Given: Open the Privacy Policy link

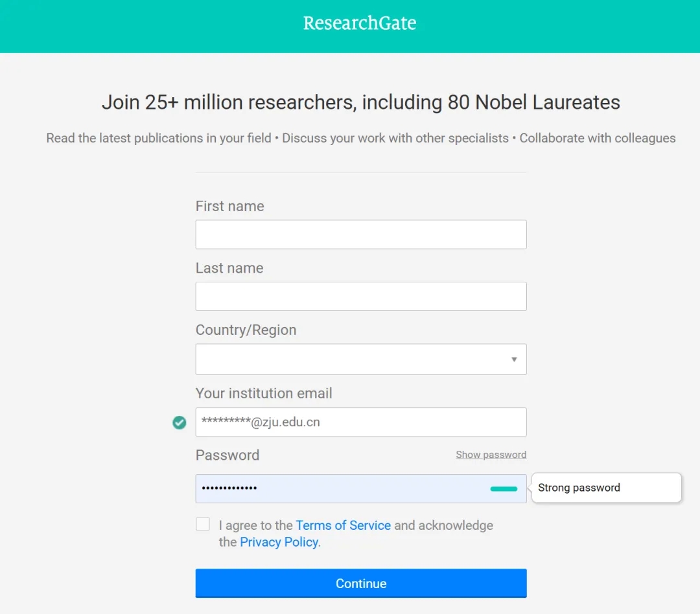Looking at the screenshot, I should click(x=279, y=541).
